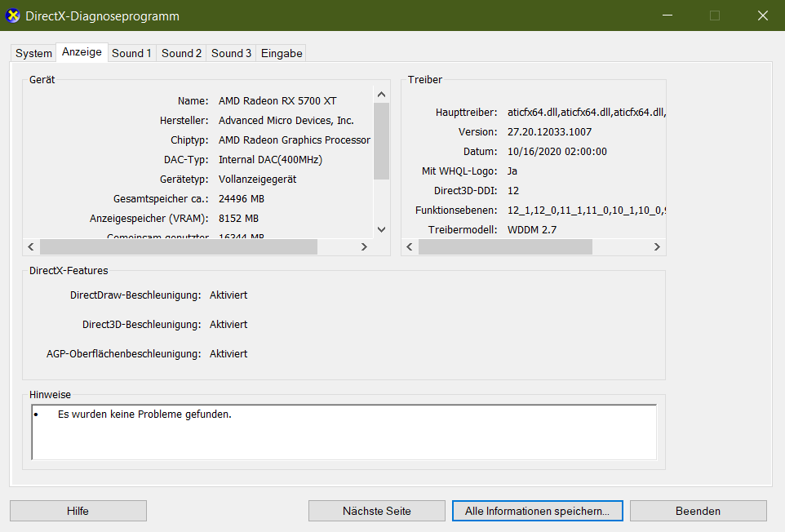The image size is (785, 532).
Task: Click Alle Informationen speichern button
Action: tap(537, 511)
